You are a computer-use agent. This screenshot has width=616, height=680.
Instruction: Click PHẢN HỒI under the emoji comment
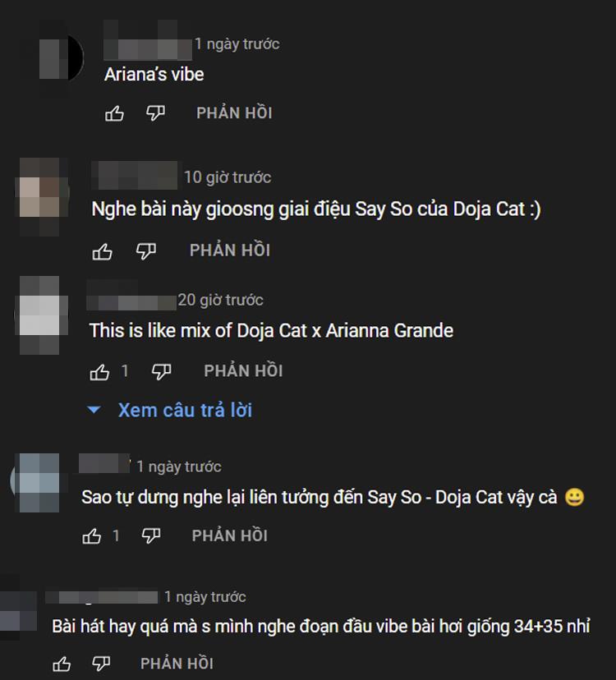(230, 536)
